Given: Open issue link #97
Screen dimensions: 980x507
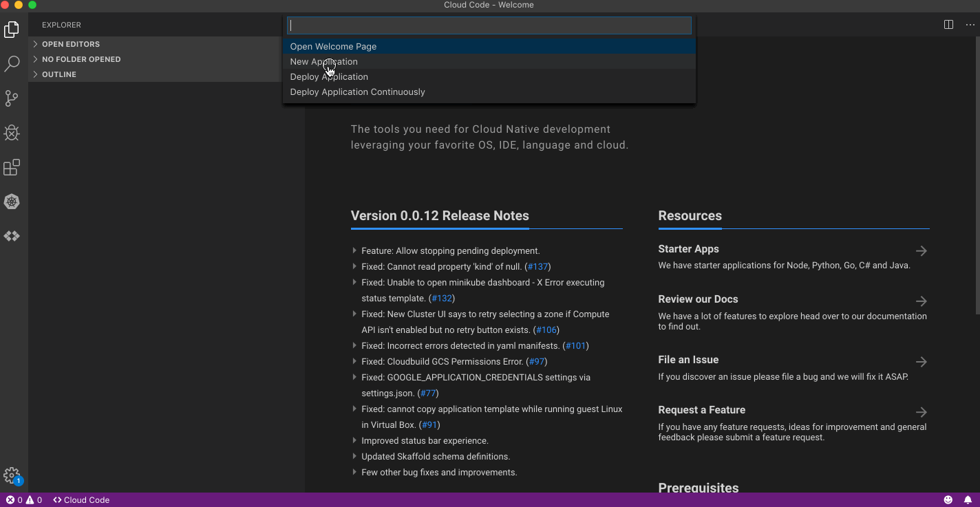Looking at the screenshot, I should point(537,362).
